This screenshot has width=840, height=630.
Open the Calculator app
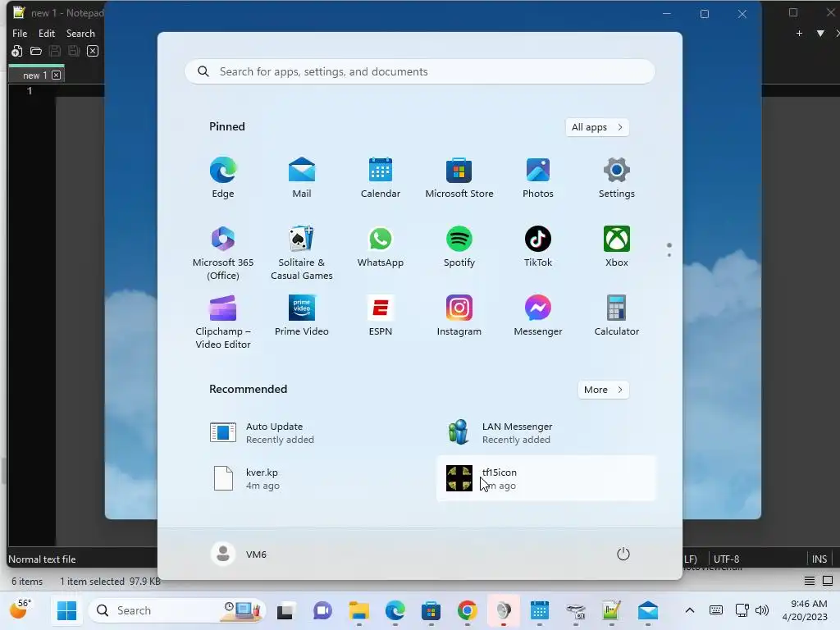click(x=617, y=316)
